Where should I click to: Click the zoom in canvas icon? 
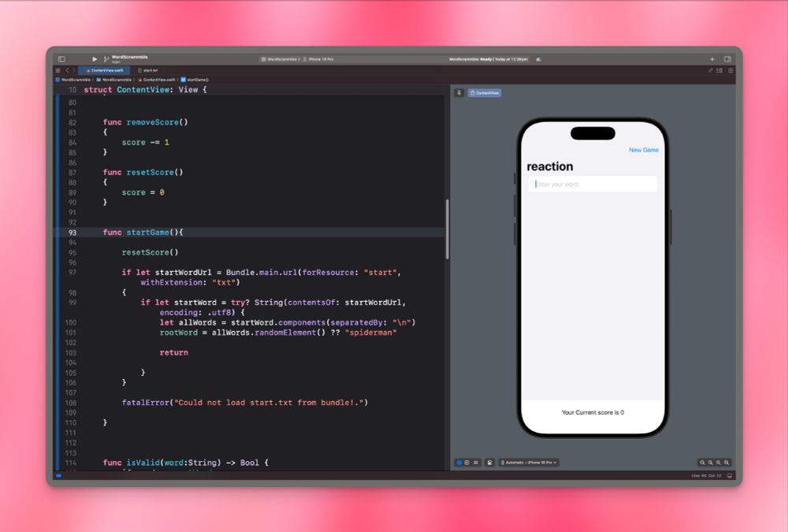pyautogui.click(x=727, y=463)
